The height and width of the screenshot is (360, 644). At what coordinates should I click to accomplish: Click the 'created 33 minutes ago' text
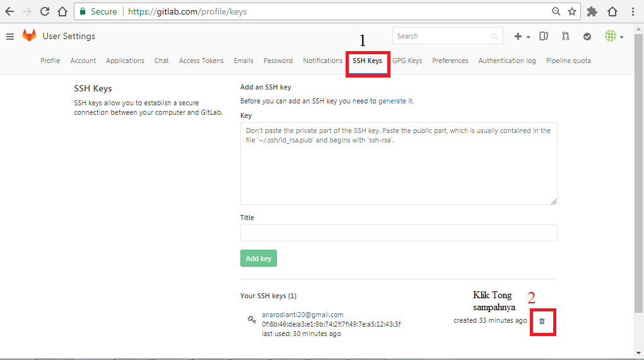pyautogui.click(x=490, y=320)
